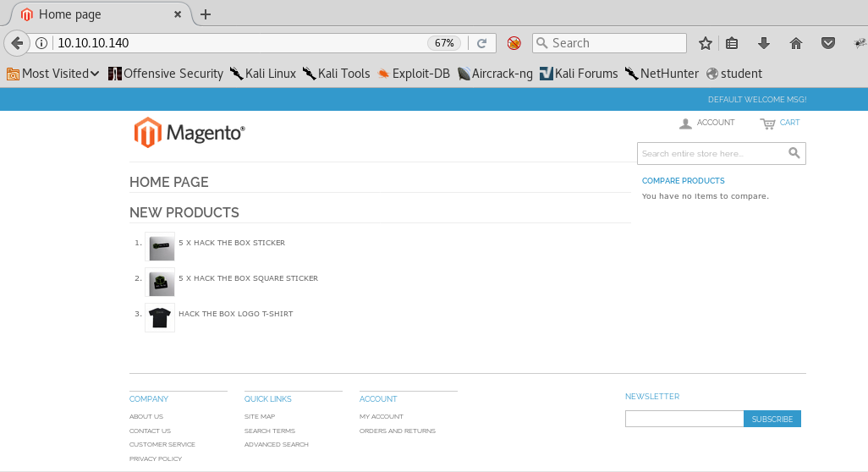Image resolution: width=868 pixels, height=472 pixels.
Task: Reset the 67% zoom level indicator
Action: pyautogui.click(x=444, y=43)
